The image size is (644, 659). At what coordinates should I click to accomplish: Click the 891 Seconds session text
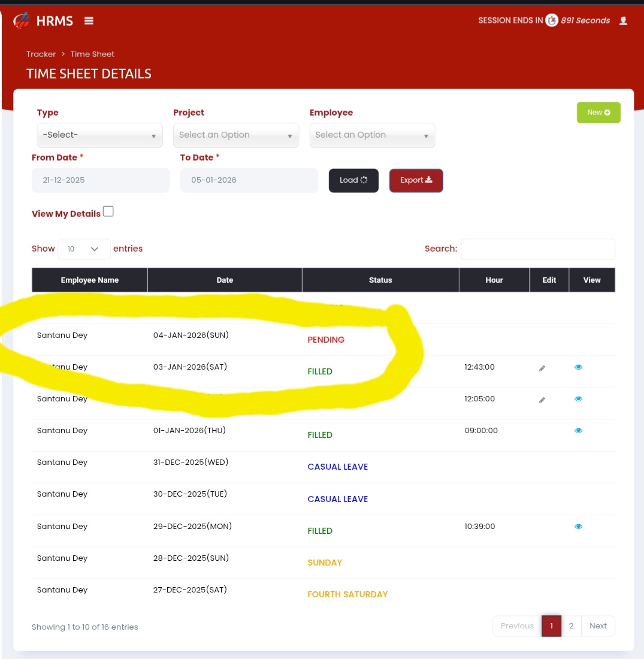pos(585,20)
